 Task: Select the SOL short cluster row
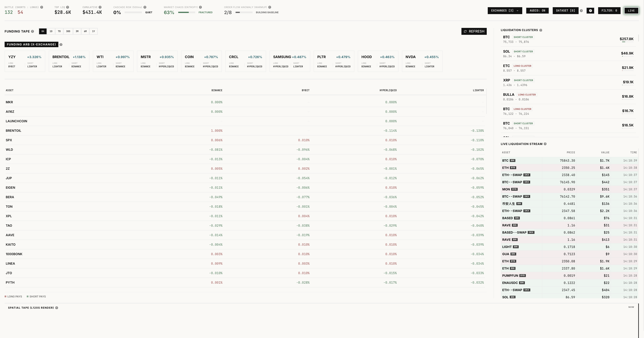click(568, 54)
